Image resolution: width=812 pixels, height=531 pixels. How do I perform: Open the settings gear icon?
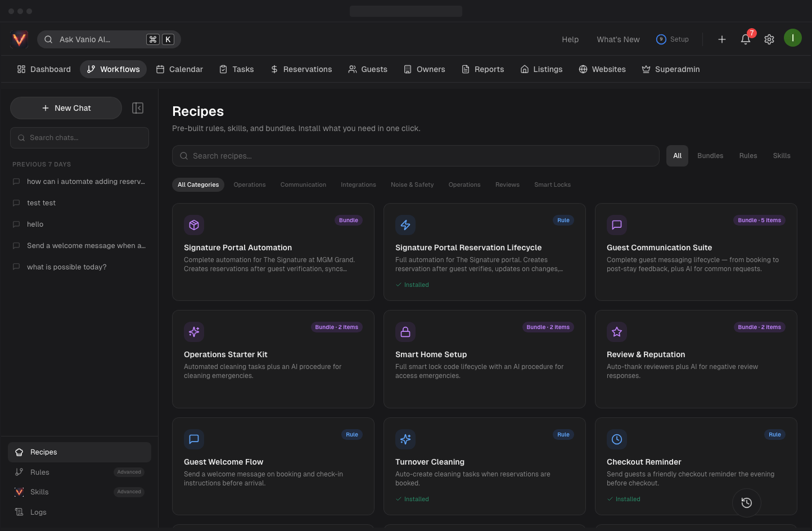point(769,39)
